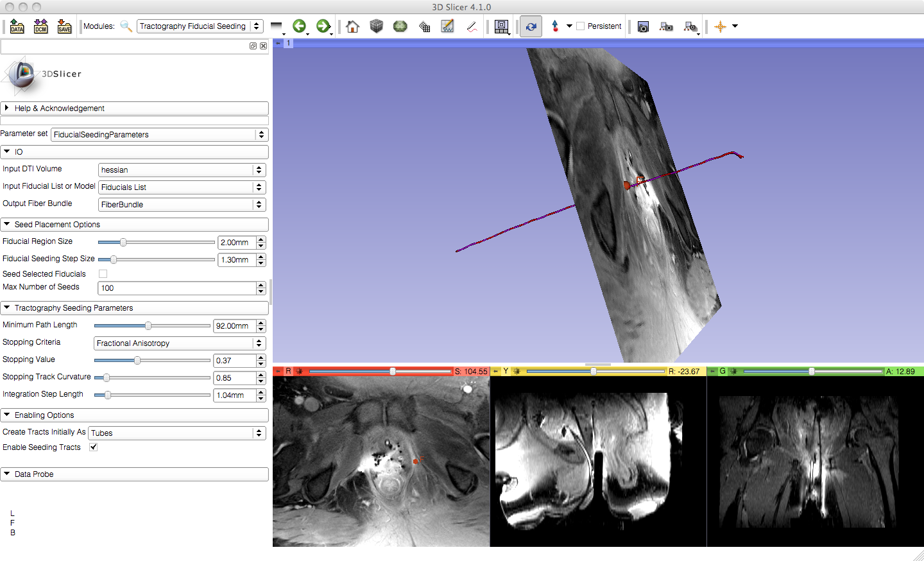
Task: Click the Minimum Path Length slider
Action: coord(153,326)
